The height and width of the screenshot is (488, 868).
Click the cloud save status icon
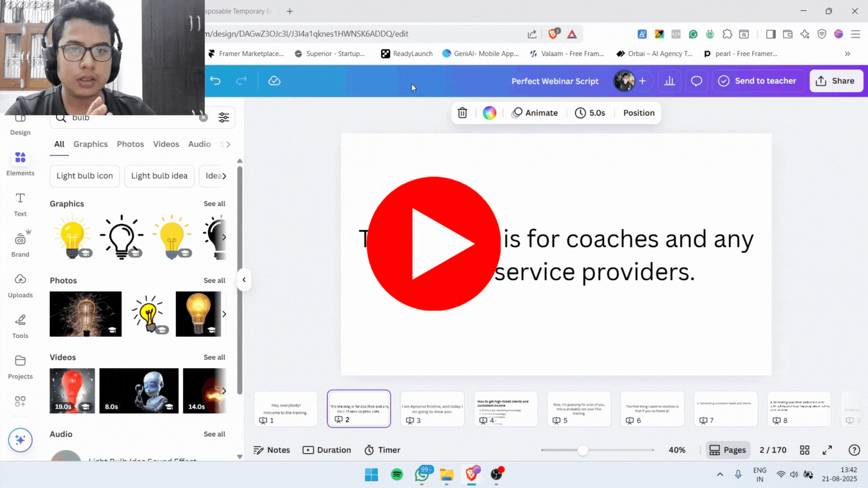[274, 81]
